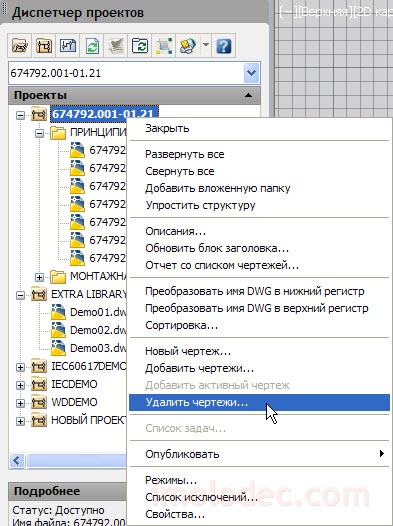Click the New Project toolbar icon
393x526 pixels.
pyautogui.click(x=44, y=45)
